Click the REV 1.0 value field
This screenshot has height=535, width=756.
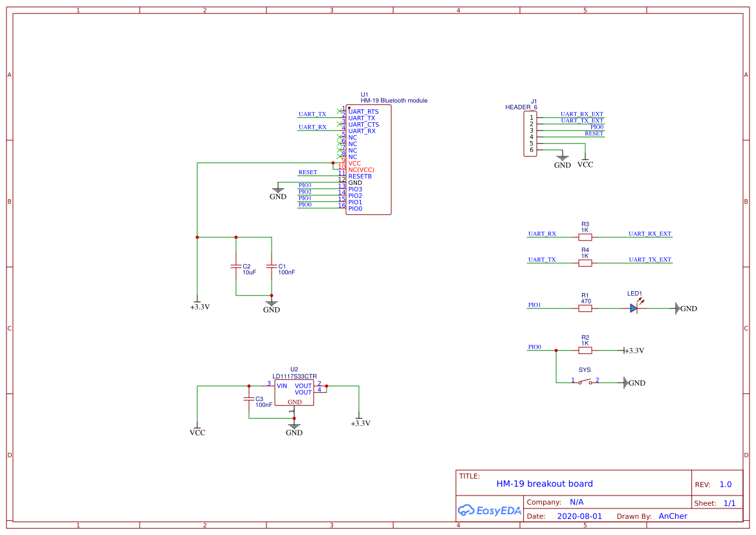(x=726, y=485)
